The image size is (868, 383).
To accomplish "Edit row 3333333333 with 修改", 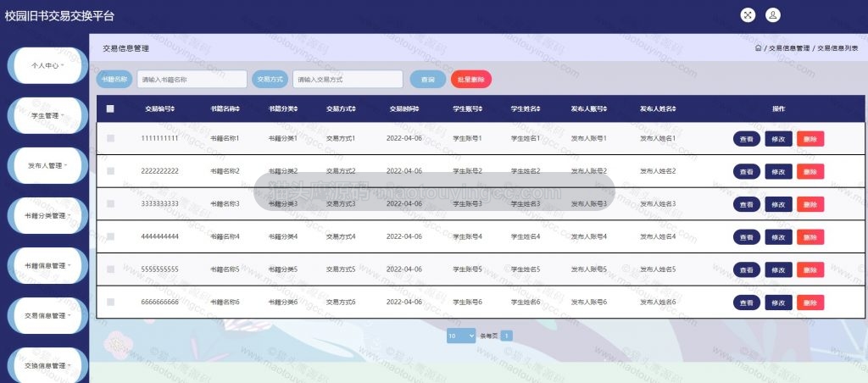I will pos(778,204).
